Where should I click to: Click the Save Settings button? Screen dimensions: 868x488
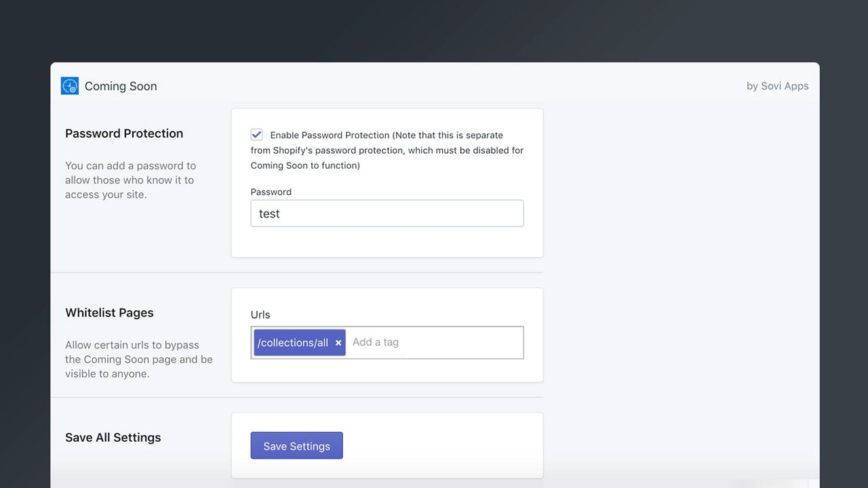(296, 446)
